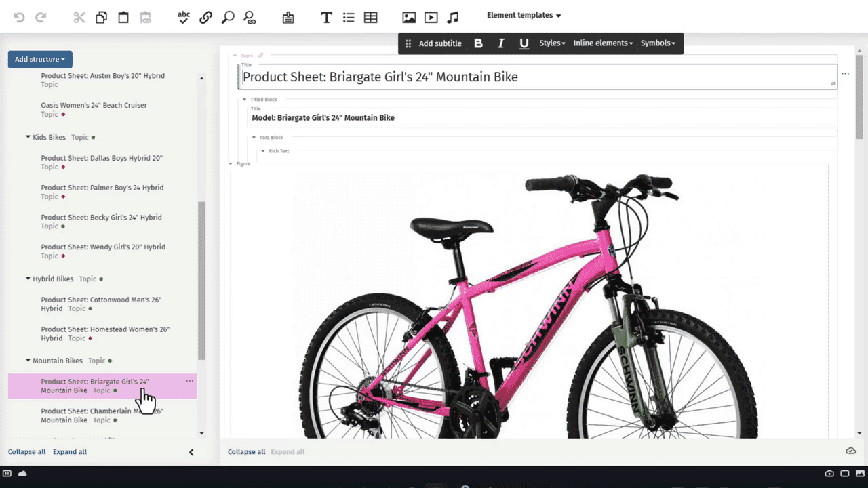Toggle underline formatting
This screenshot has height=488, width=868.
pyautogui.click(x=522, y=43)
